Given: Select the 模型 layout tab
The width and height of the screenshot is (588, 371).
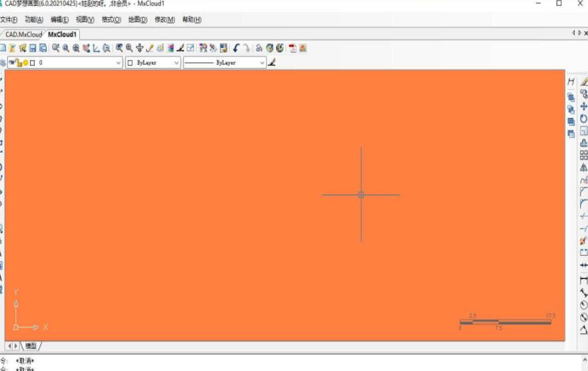Looking at the screenshot, I should point(31,346).
